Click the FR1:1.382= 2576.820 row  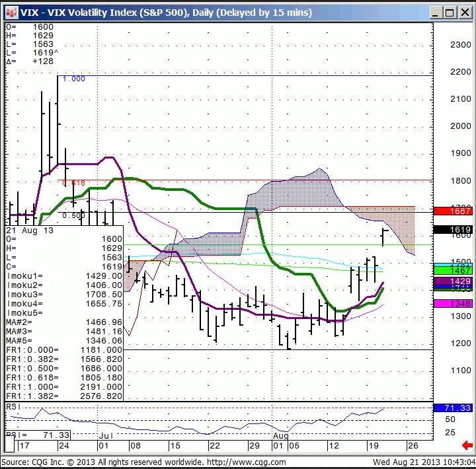pos(64,396)
